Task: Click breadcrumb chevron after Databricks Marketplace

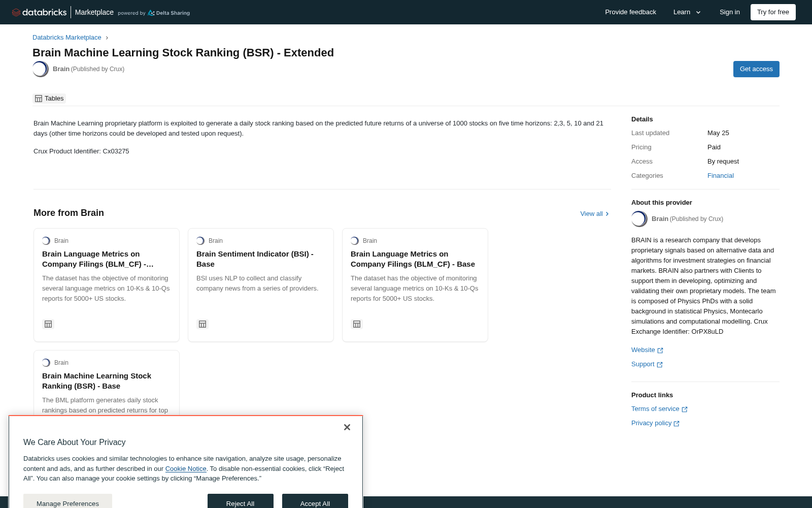Action: tap(107, 38)
